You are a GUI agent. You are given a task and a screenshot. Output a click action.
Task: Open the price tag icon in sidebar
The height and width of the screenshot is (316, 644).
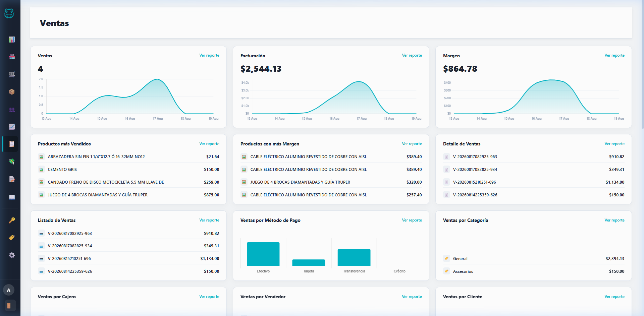click(12, 238)
